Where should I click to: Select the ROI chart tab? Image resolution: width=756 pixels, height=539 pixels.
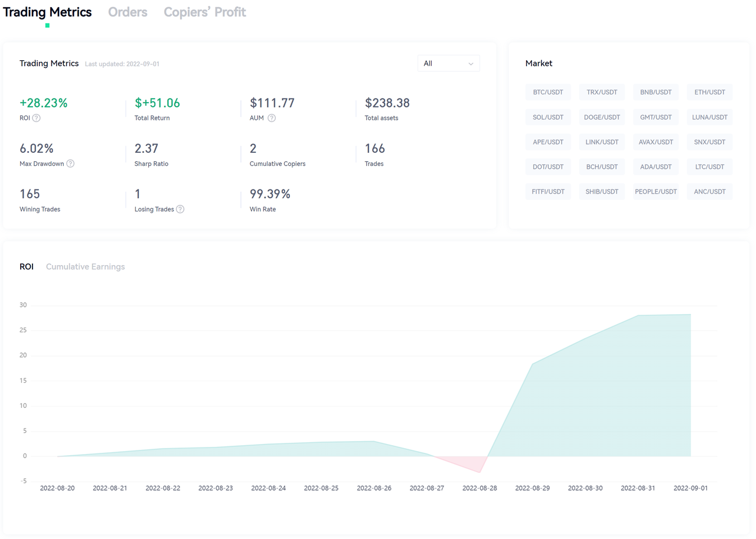tap(27, 267)
